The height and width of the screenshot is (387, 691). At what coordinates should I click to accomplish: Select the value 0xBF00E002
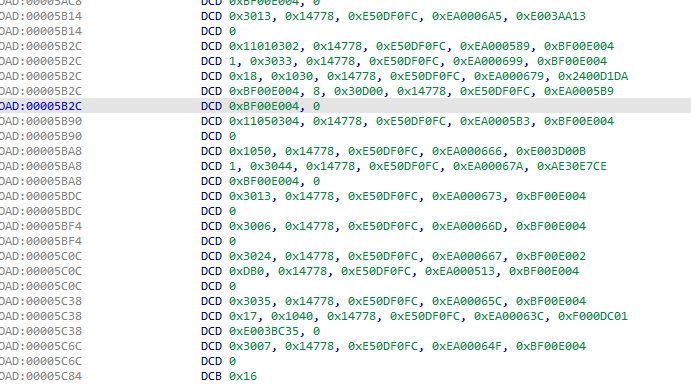pyautogui.click(x=550, y=256)
